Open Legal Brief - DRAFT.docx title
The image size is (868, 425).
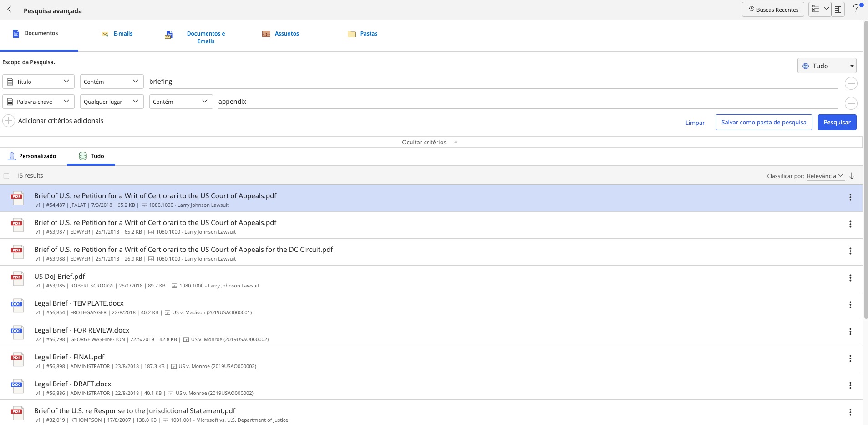click(x=72, y=384)
